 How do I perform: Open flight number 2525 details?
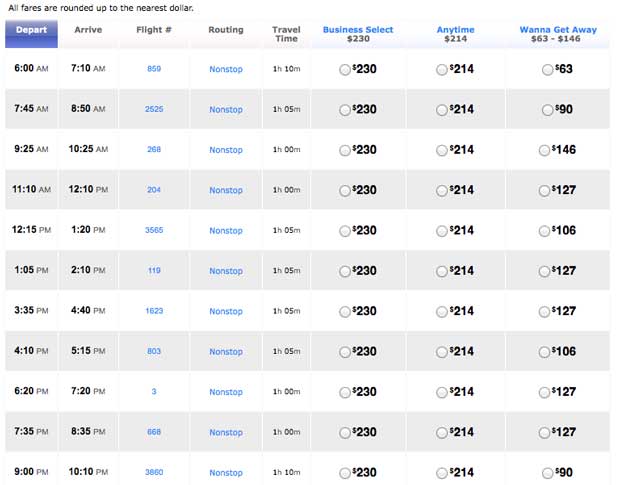tap(154, 109)
